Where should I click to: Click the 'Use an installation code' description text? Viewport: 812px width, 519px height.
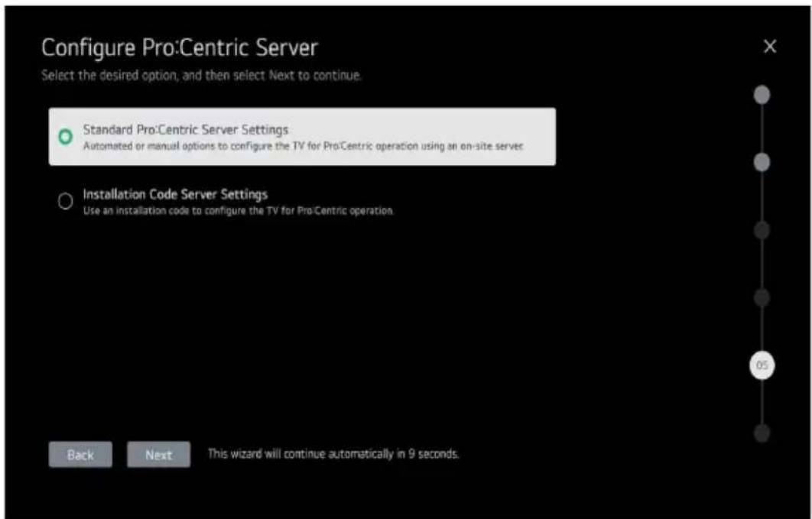239,211
